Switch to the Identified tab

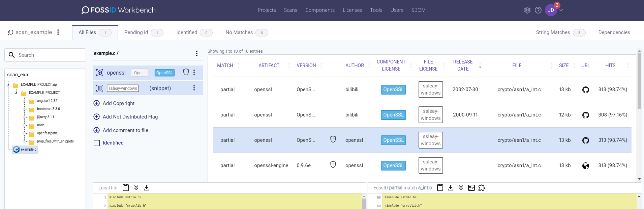click(194, 32)
